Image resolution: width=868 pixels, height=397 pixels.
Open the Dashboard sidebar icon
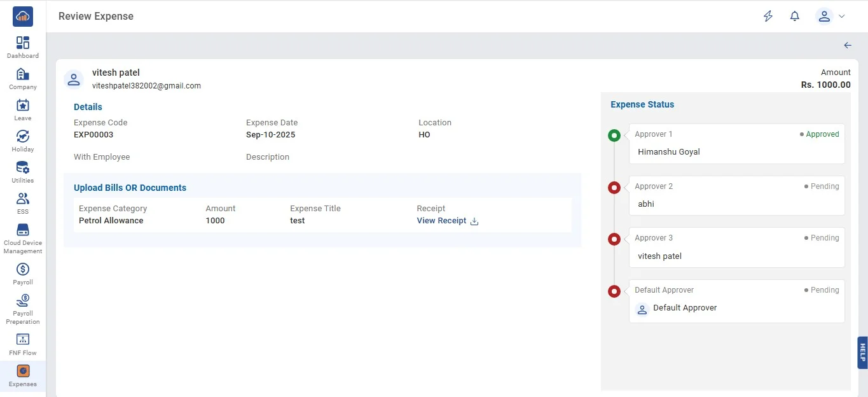click(23, 43)
